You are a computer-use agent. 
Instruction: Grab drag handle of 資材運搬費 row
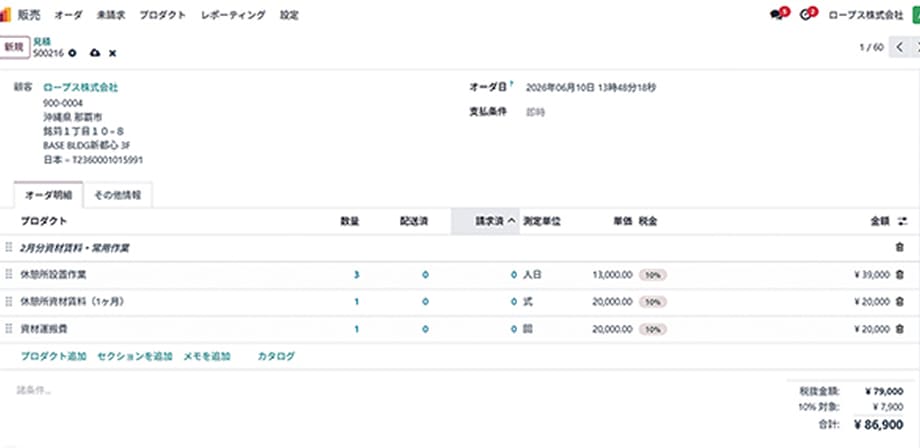[x=8, y=329]
